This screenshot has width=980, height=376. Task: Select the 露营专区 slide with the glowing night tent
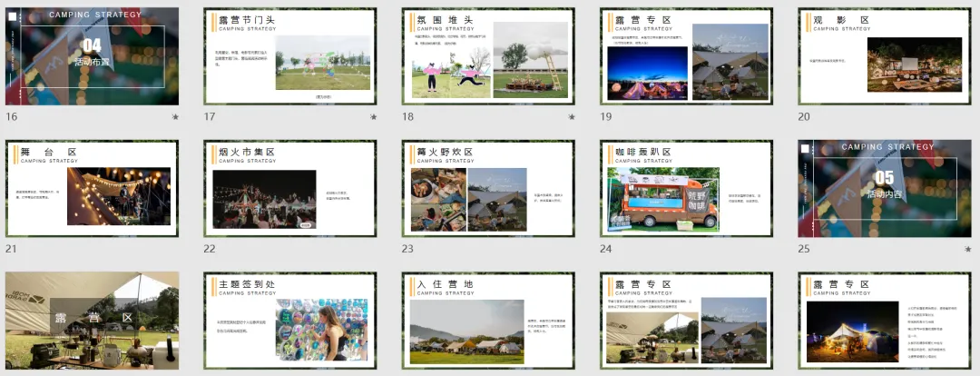click(x=885, y=321)
